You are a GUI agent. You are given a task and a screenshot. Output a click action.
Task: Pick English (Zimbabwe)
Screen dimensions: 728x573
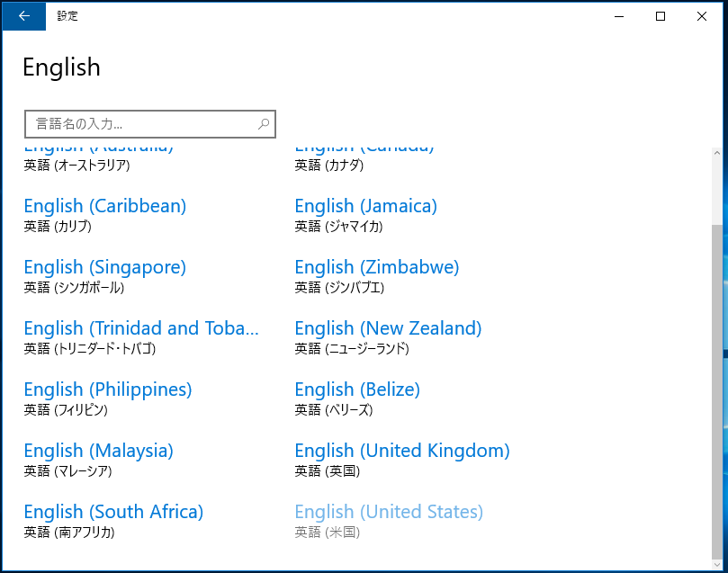[x=377, y=276]
